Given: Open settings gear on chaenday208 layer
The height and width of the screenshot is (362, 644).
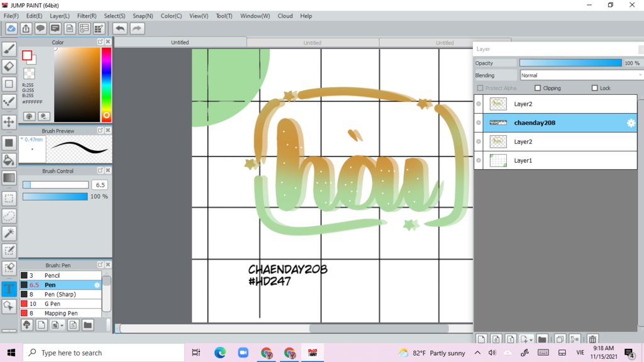Looking at the screenshot, I should click(x=631, y=123).
